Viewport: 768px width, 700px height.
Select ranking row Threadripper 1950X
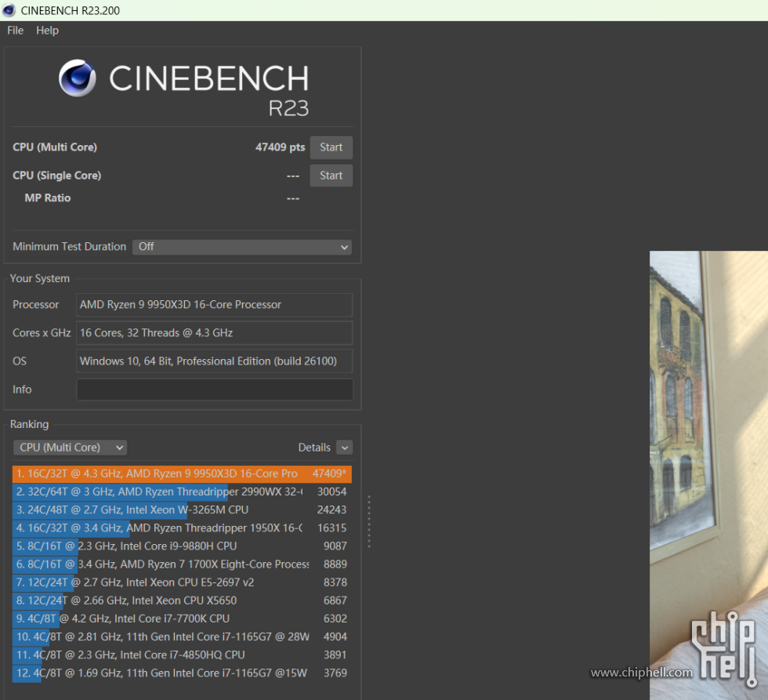[x=182, y=528]
